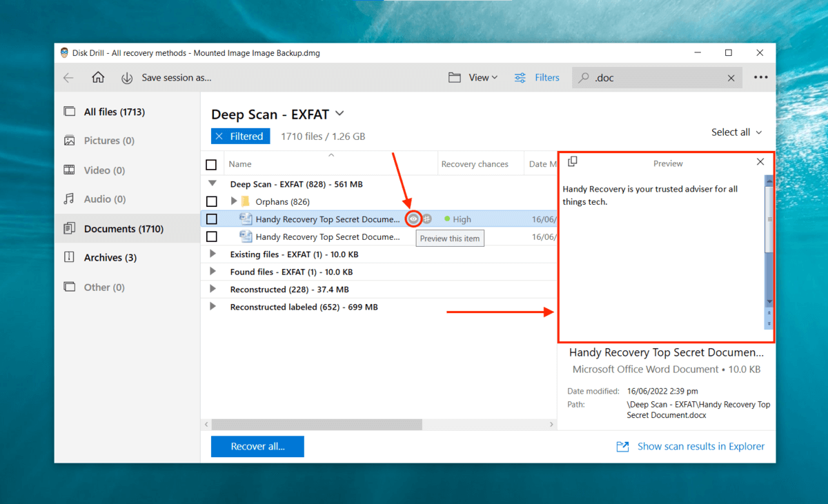Click horizontal scrollbar left arrow

(x=206, y=425)
